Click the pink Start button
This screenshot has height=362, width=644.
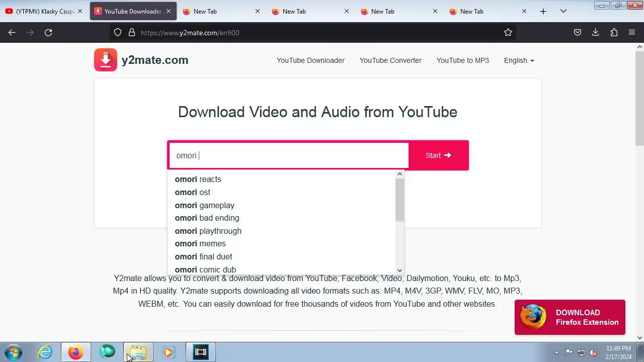(438, 155)
